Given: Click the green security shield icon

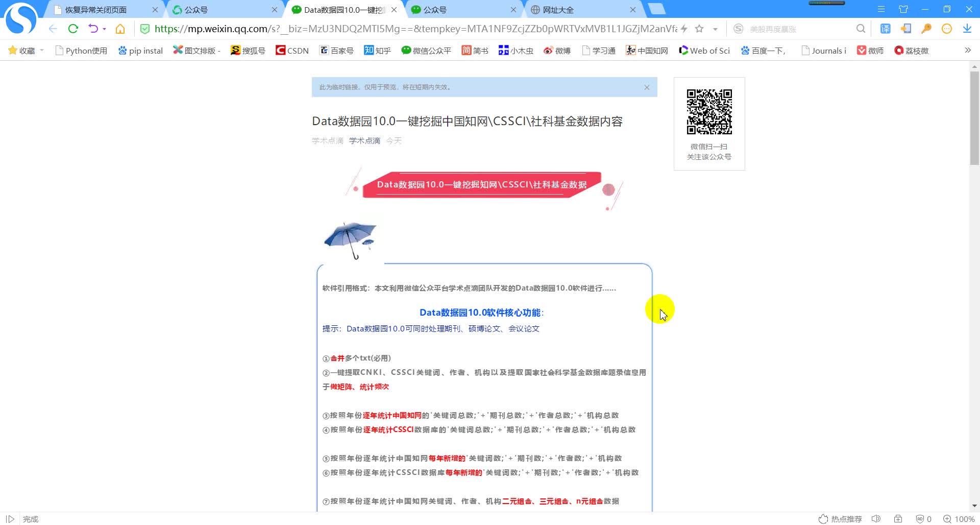Looking at the screenshot, I should (x=145, y=29).
